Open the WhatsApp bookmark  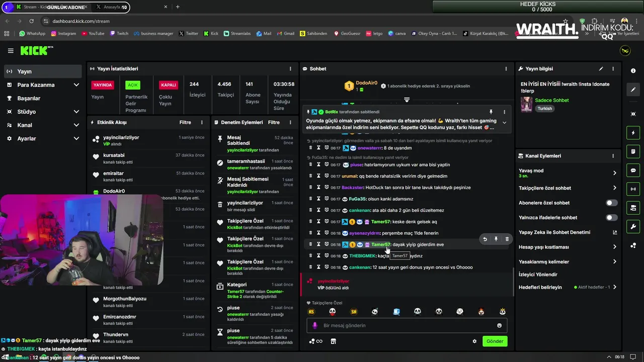click(32, 33)
